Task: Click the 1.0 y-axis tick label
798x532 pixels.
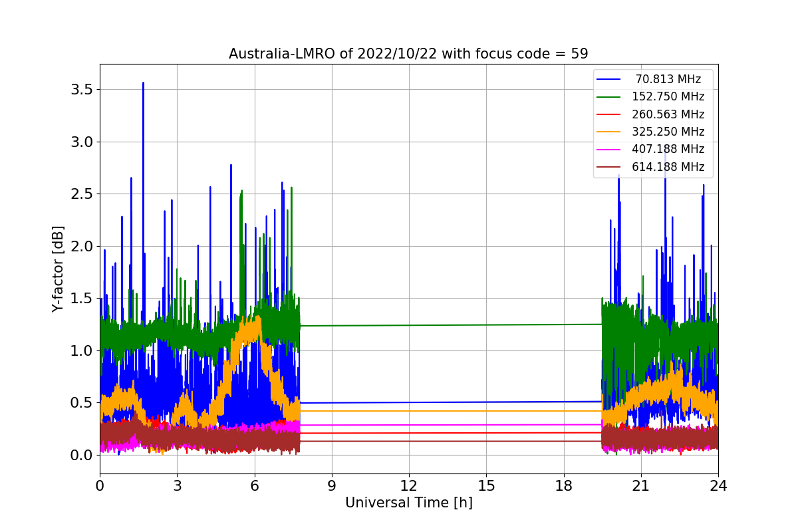Action: (81, 350)
